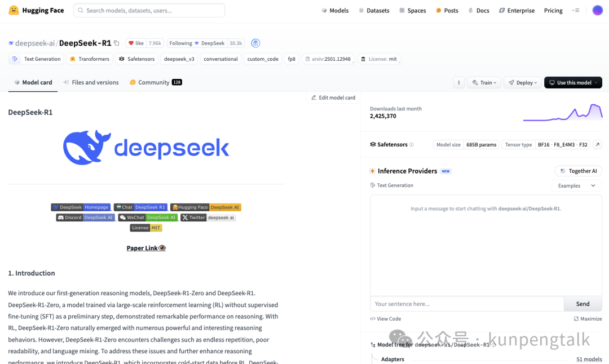Open the Discord DeepSeek AI badge
Screen dimensions: 609x364
pos(86,217)
